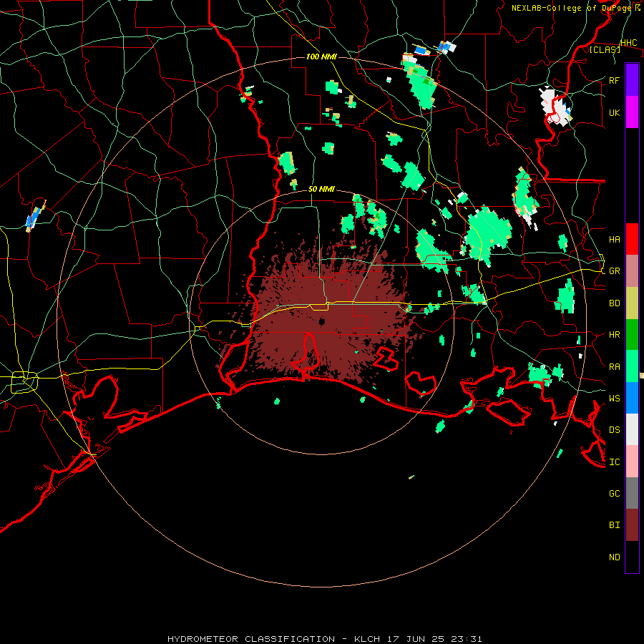
Task: Click the BD legend label
Action: point(614,303)
